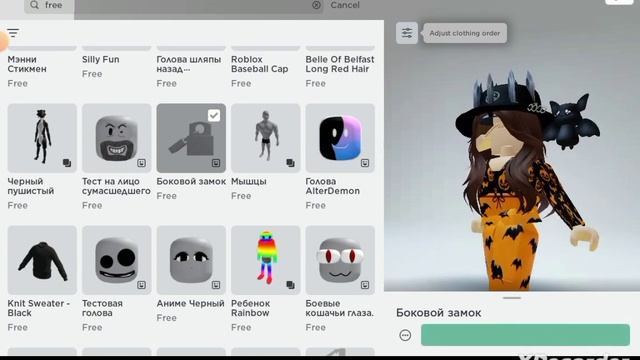Clear the search field with the X icon
This screenshot has width=640, height=360.
(316, 5)
